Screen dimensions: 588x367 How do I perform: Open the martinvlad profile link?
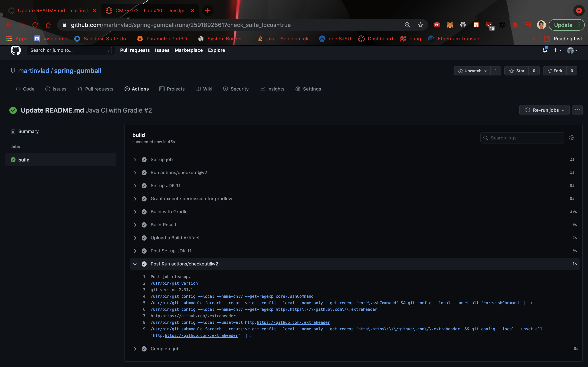click(34, 71)
